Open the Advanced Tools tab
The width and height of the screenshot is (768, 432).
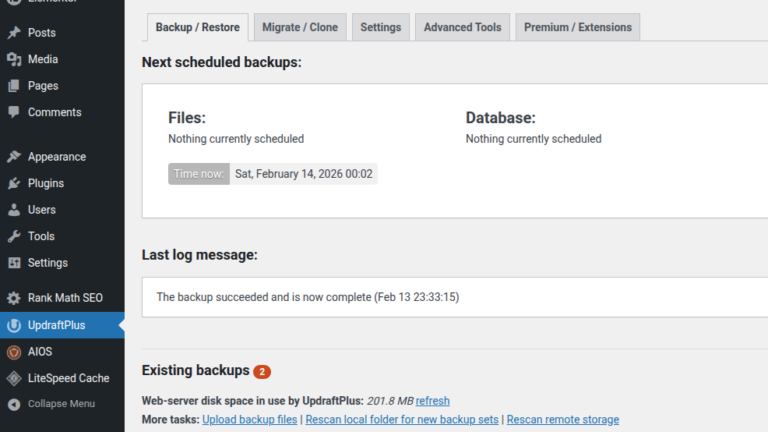coord(462,27)
